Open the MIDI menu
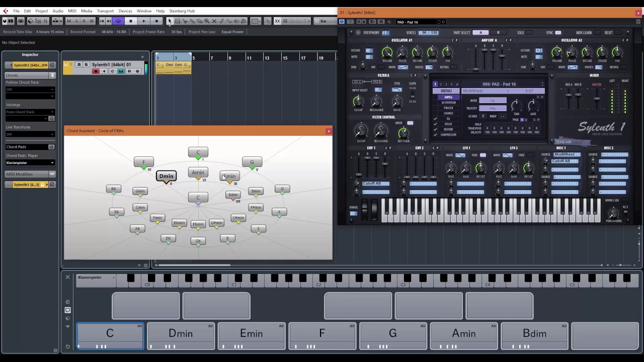 pyautogui.click(x=72, y=11)
